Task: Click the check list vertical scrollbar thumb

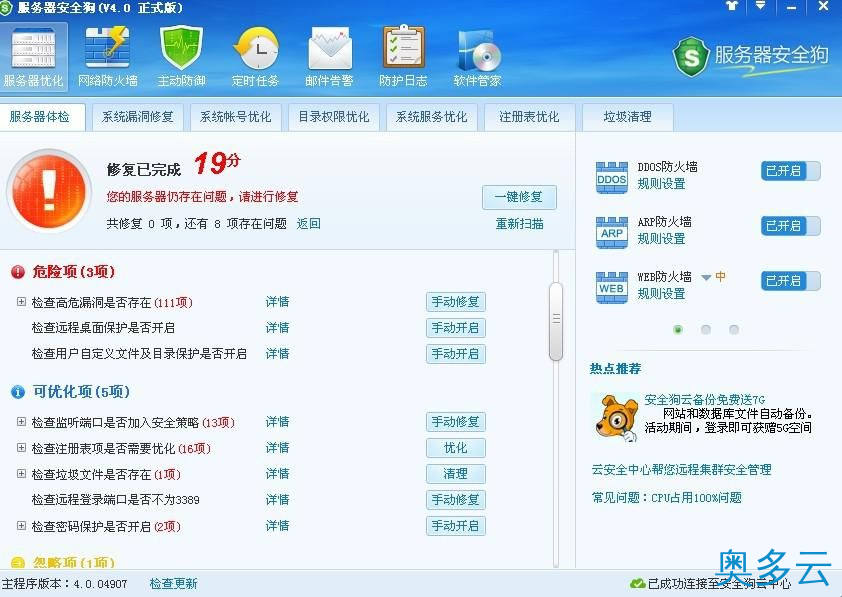Action: [x=556, y=321]
